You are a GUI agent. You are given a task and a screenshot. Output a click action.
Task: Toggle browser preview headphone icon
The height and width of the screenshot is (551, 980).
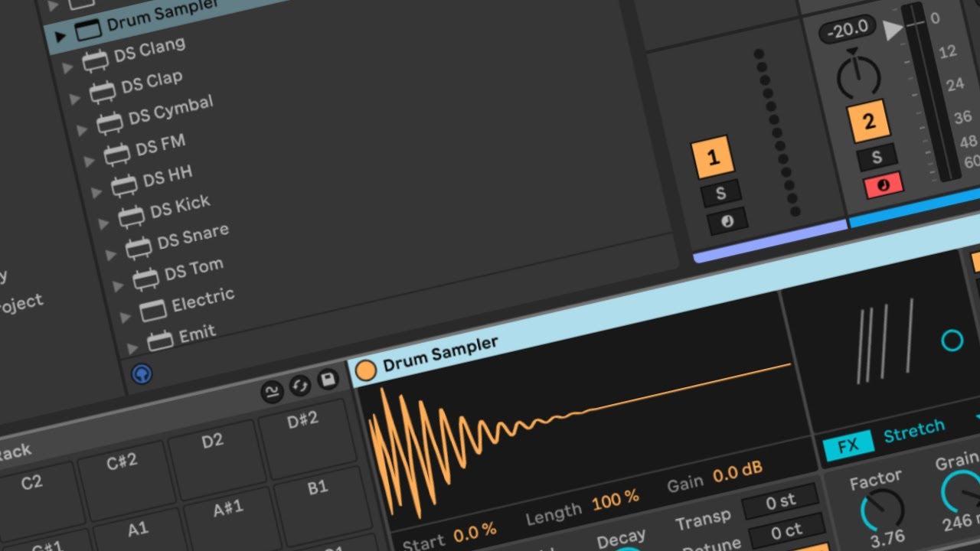point(142,373)
